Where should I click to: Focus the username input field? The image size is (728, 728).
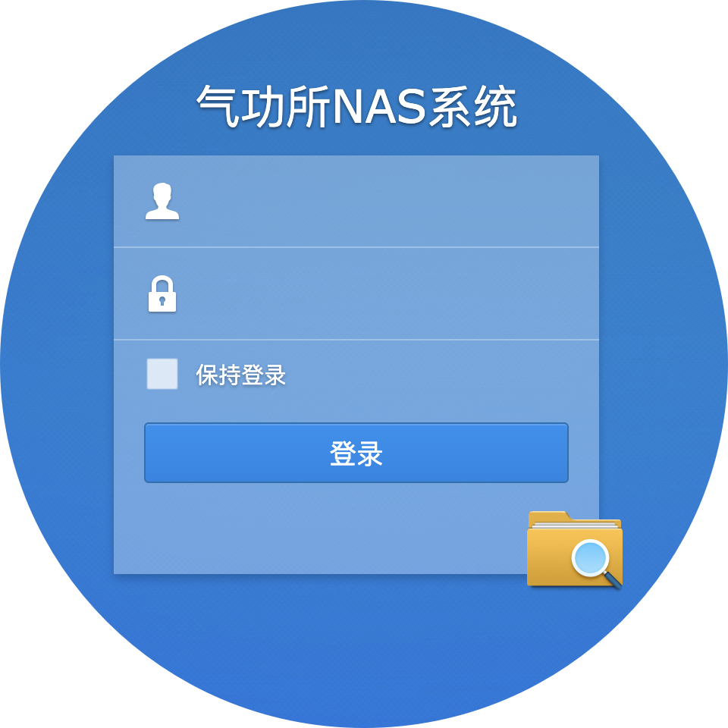[356, 202]
